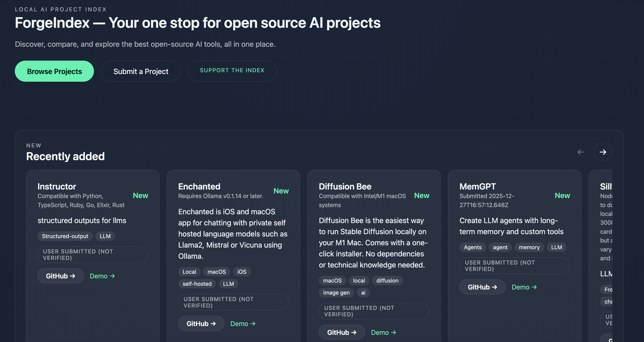Visit Diffusion Bee Demo link
Screen dimensions: 644x342
click(383, 332)
